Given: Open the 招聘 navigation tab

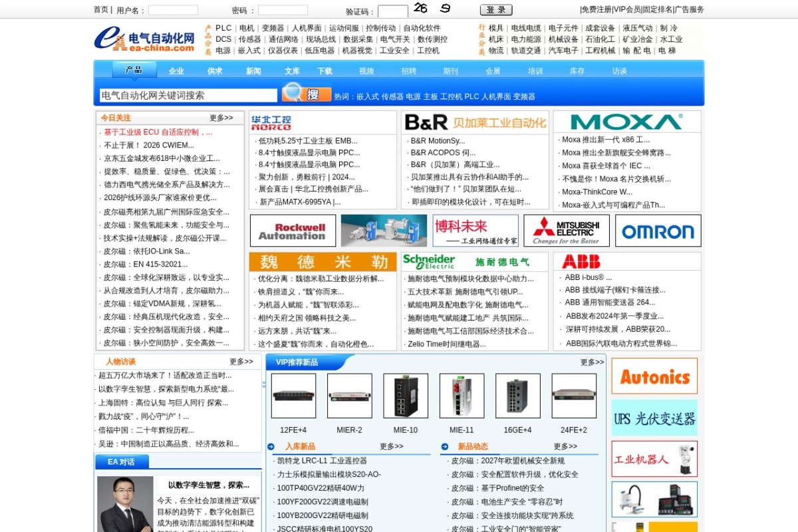Looking at the screenshot, I should pos(408,71).
